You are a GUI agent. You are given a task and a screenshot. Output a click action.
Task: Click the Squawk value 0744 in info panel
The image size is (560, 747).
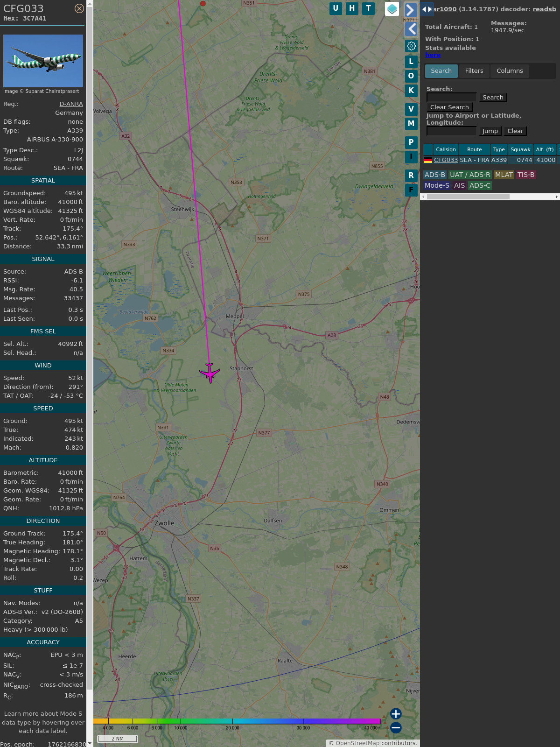(x=75, y=159)
